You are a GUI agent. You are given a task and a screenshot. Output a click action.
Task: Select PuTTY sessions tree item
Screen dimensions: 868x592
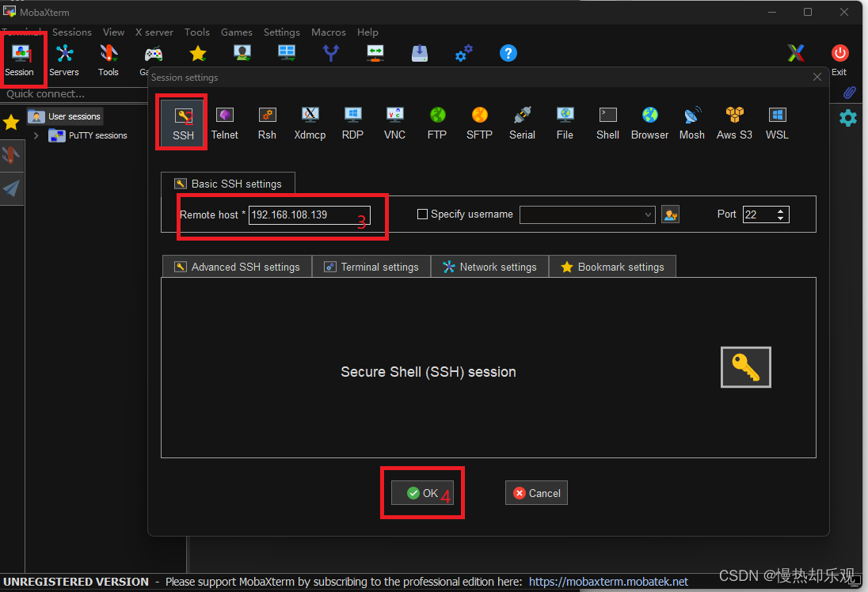tap(89, 135)
